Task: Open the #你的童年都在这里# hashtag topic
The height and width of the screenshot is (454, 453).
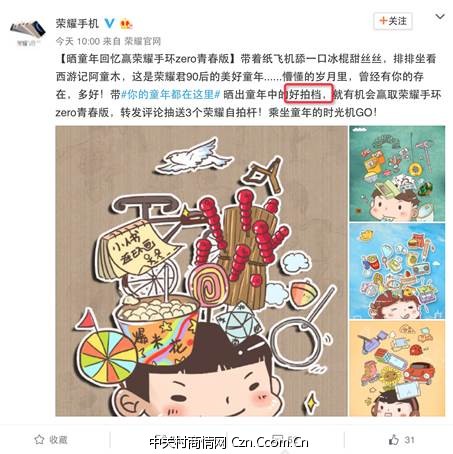Action: click(170, 95)
